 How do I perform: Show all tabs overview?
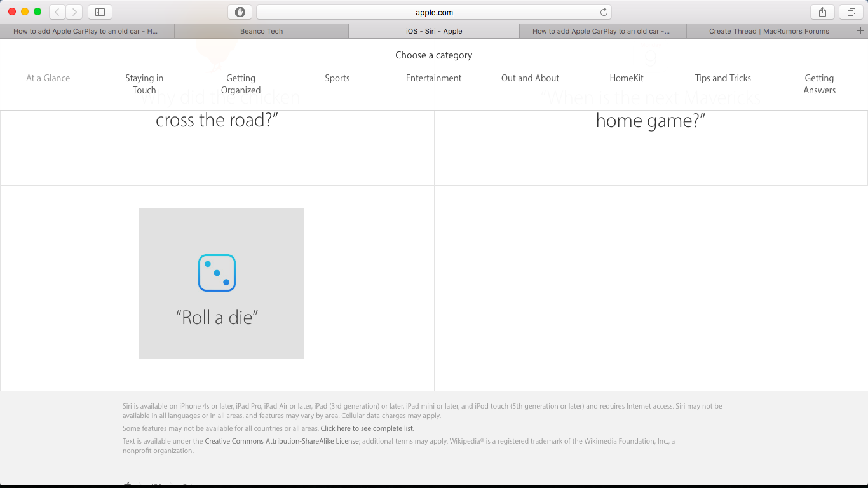click(x=851, y=11)
